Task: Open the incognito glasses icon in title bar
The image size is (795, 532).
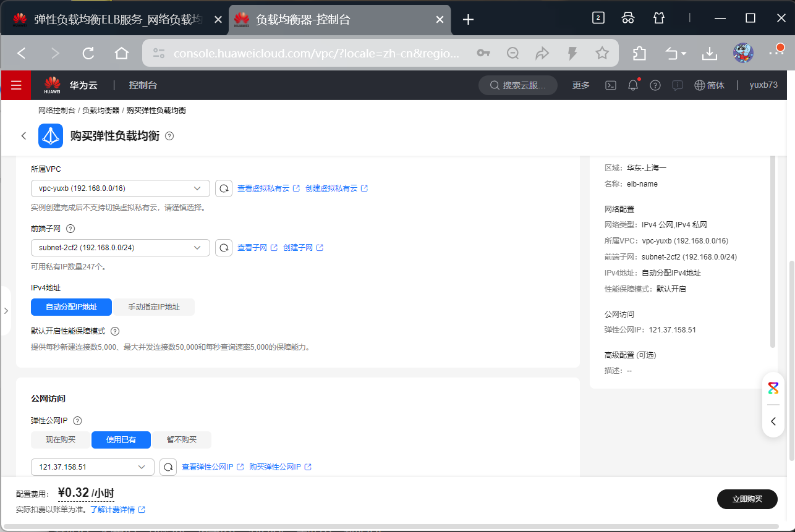Action: coord(628,18)
